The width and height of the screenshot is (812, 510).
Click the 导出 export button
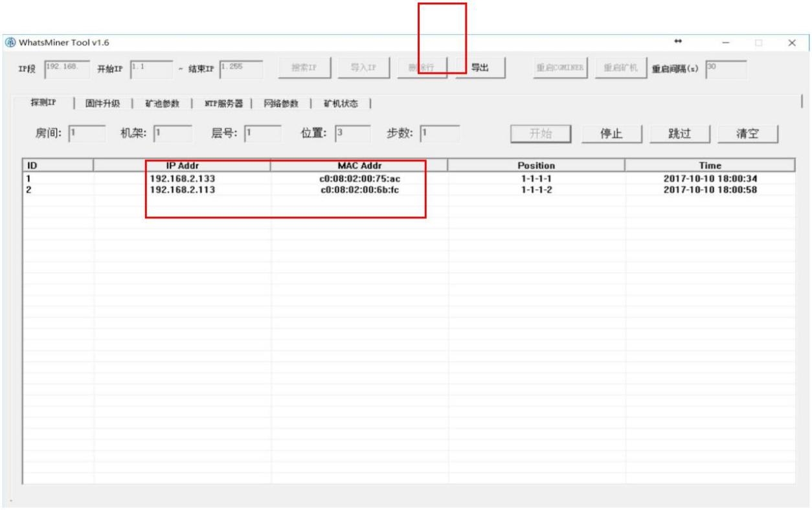point(480,68)
